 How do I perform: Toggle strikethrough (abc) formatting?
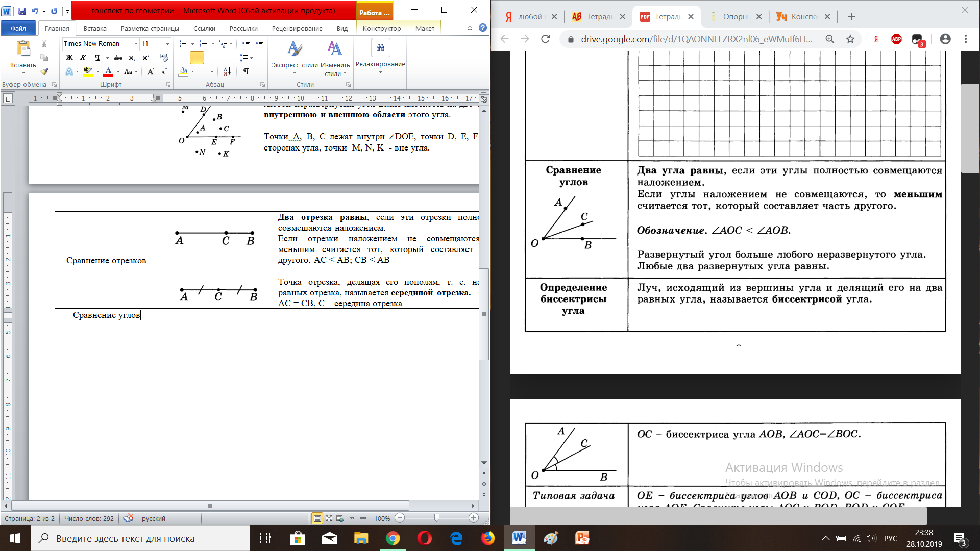(118, 58)
